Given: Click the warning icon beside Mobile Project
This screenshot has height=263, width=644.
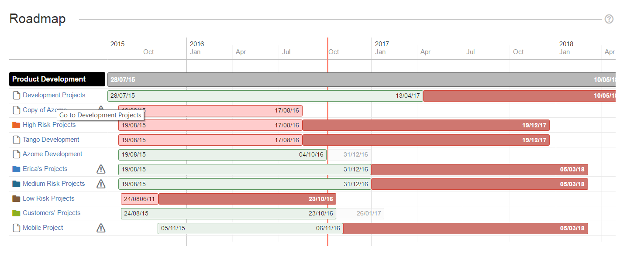Looking at the screenshot, I should coord(101,228).
